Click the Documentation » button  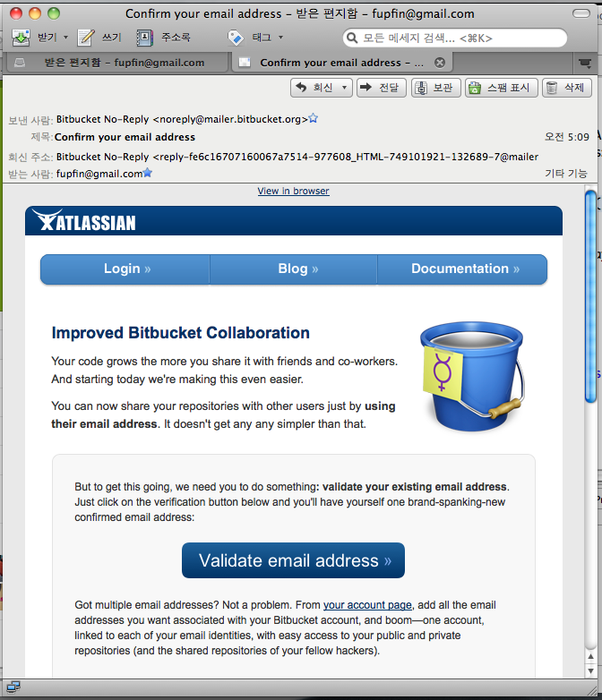(462, 269)
